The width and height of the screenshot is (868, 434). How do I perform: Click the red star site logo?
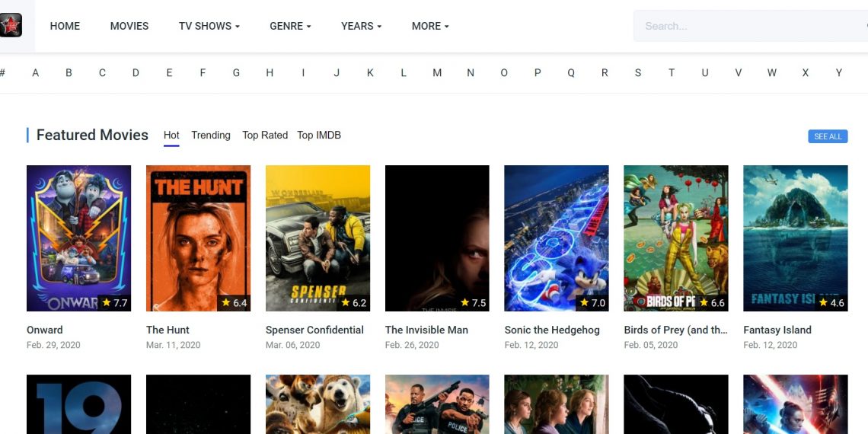point(10,25)
